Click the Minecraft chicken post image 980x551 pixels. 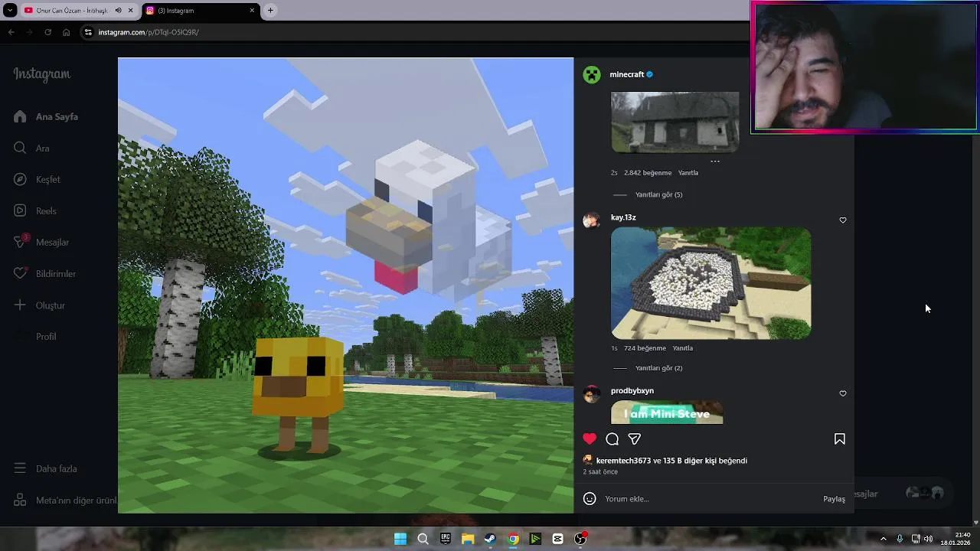(x=345, y=285)
